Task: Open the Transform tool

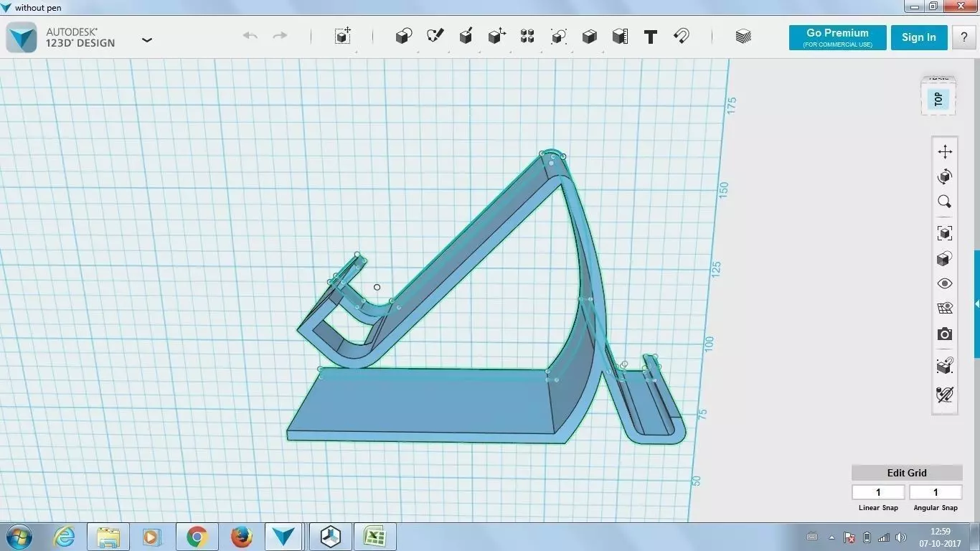Action: [343, 36]
